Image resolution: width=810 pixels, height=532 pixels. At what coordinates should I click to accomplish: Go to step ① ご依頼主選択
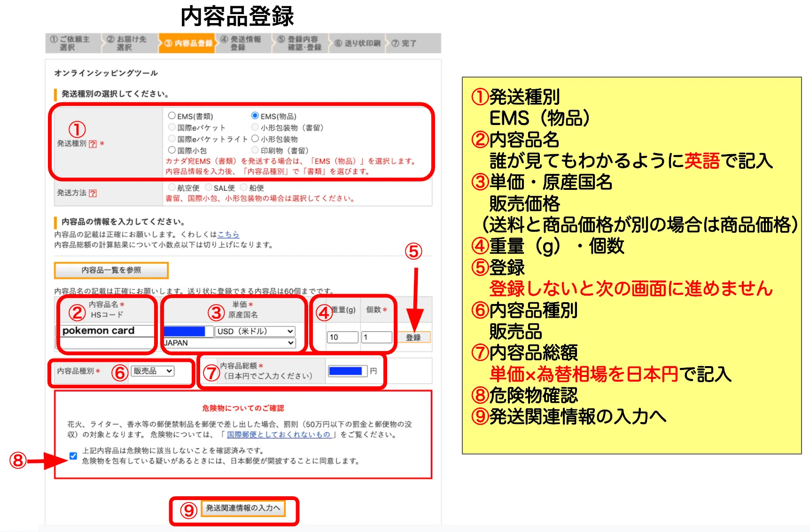point(73,43)
